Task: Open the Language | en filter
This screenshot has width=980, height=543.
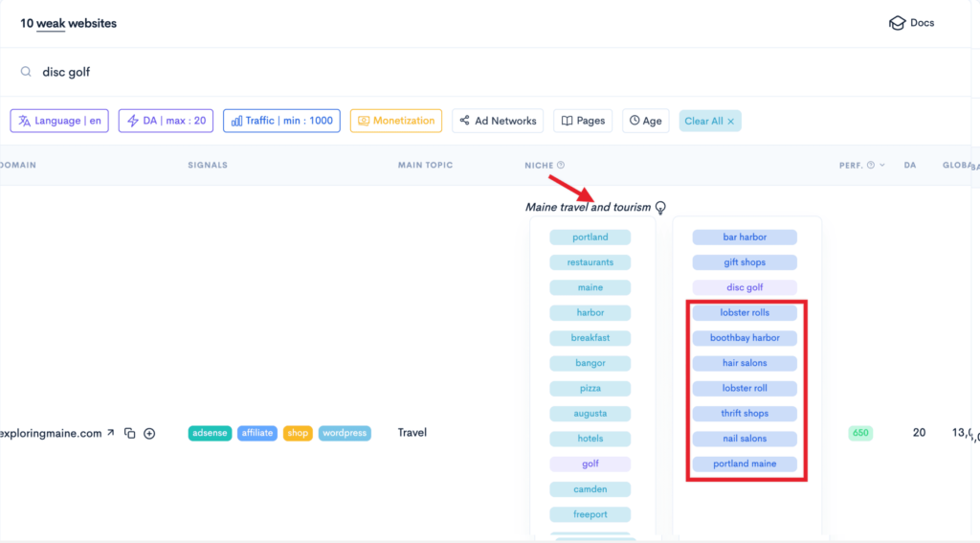Action: (x=59, y=121)
